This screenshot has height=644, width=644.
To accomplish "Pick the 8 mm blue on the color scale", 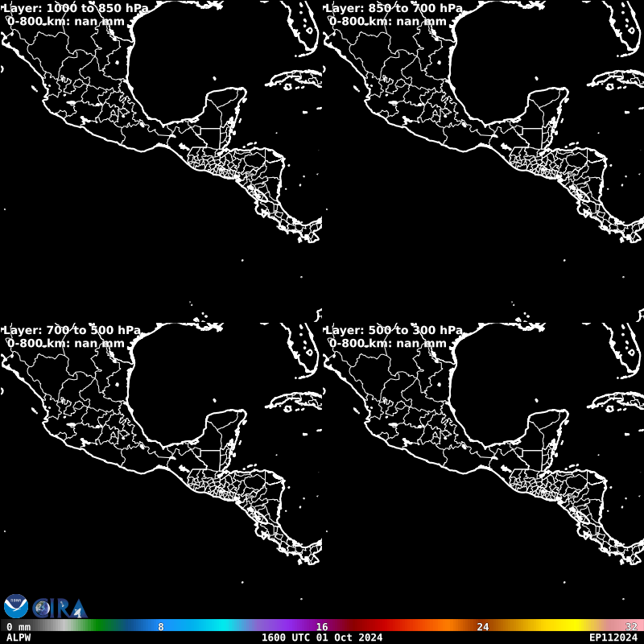I will tap(161, 625).
